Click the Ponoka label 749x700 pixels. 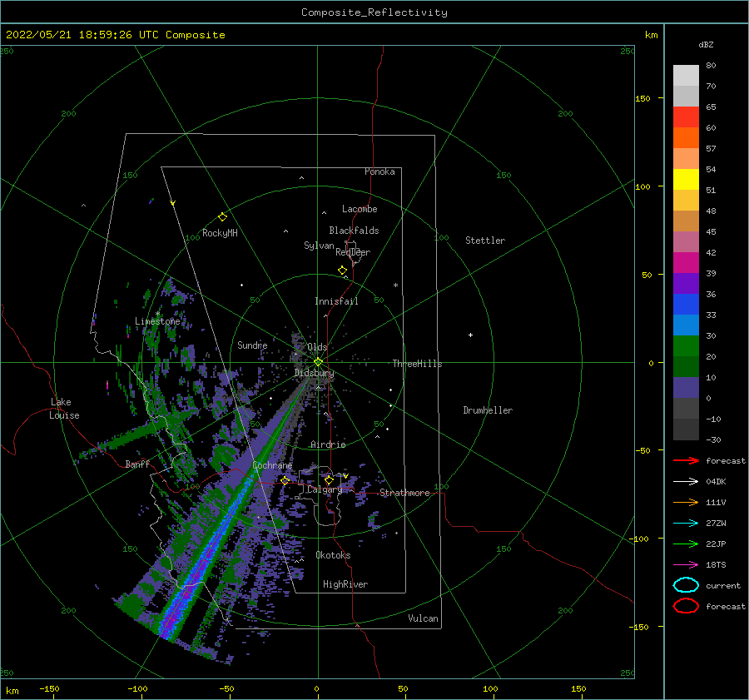click(x=379, y=171)
